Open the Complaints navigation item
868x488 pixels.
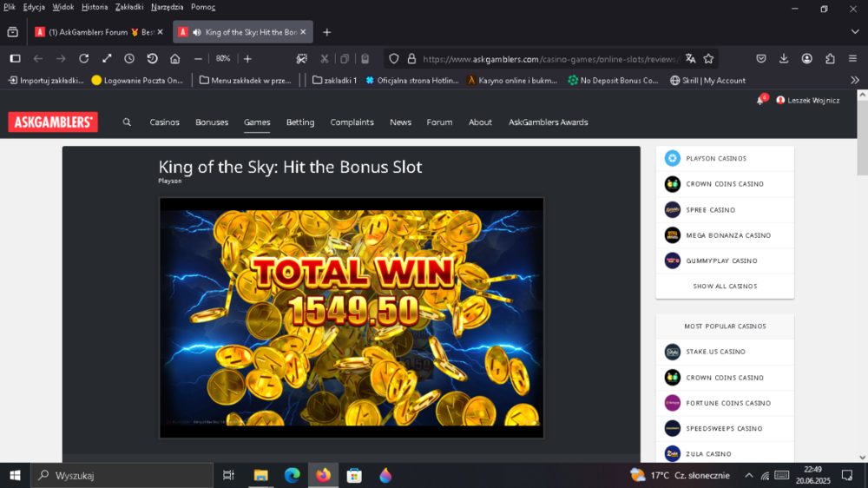[352, 122]
